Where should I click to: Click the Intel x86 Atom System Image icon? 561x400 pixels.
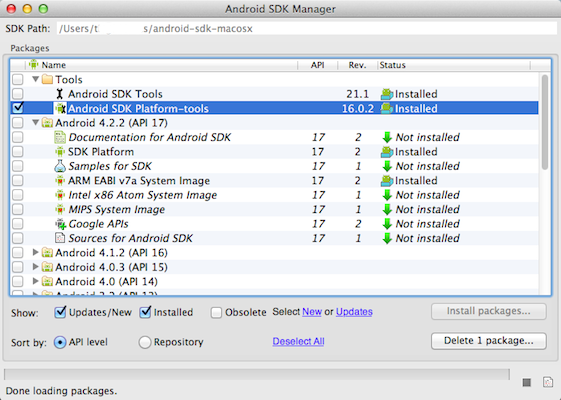coord(60,195)
